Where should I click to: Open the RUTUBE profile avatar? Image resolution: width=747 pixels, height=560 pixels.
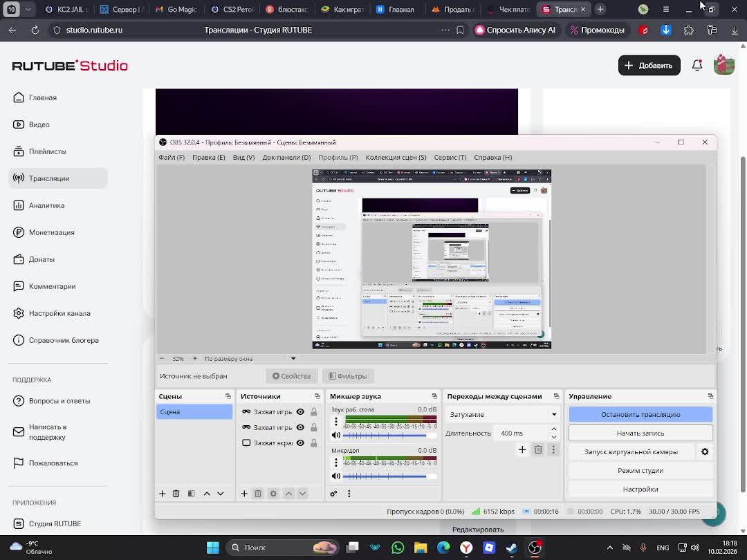tap(723, 65)
